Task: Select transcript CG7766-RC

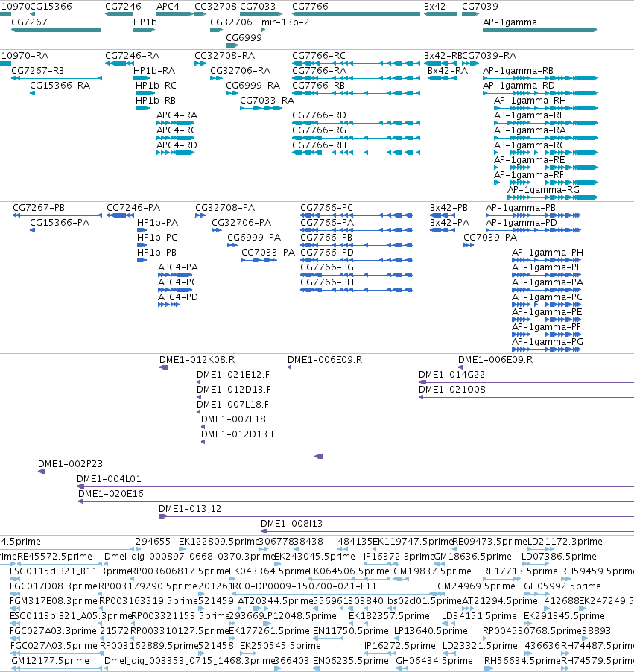Action: click(x=319, y=56)
